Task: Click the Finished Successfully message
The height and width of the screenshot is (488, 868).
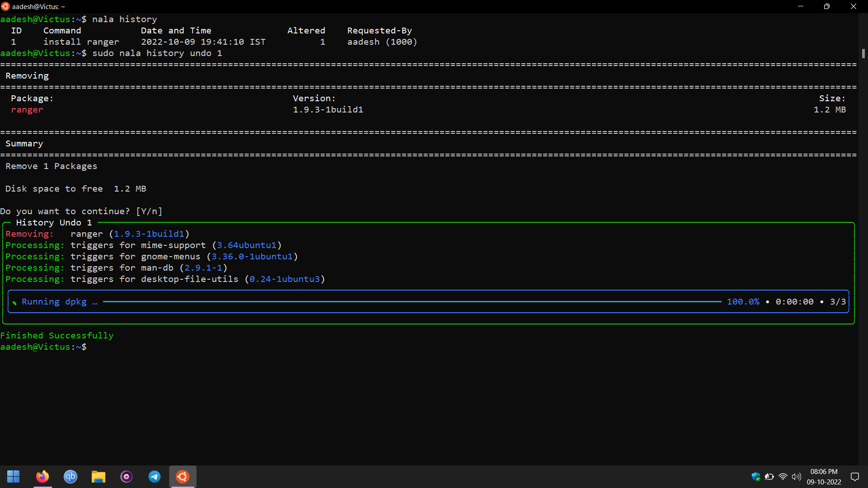Action: click(57, 335)
